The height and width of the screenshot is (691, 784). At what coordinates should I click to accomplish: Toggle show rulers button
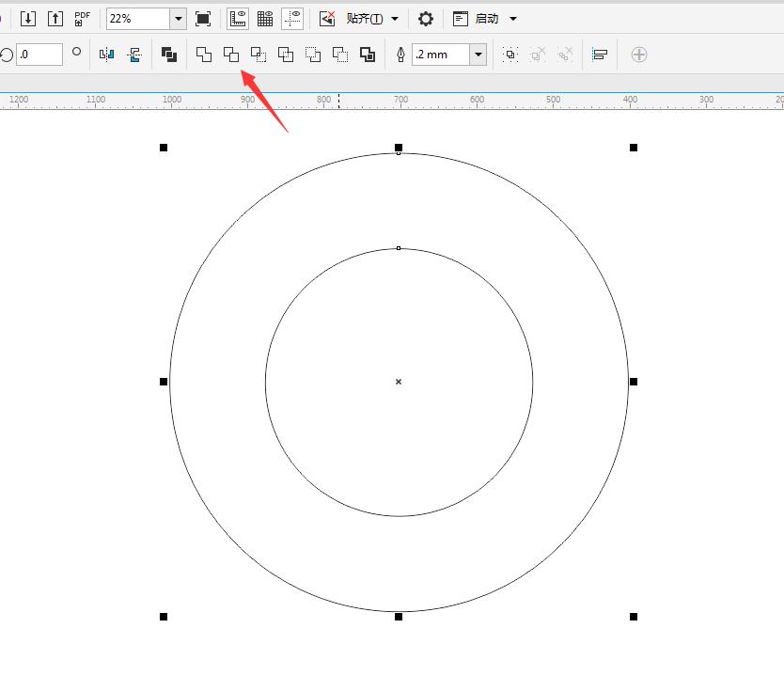coord(238,19)
